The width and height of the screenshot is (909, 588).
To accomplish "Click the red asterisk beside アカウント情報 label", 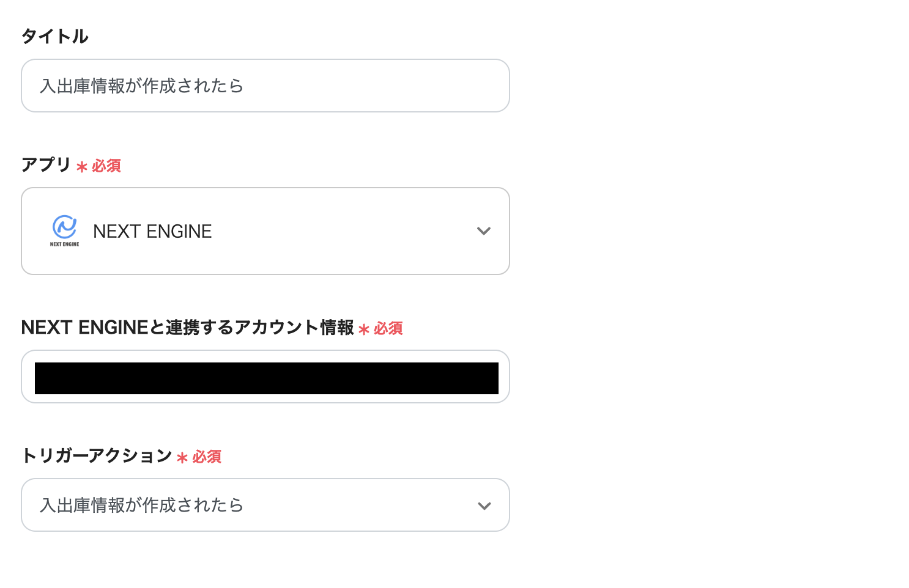I will tap(364, 329).
